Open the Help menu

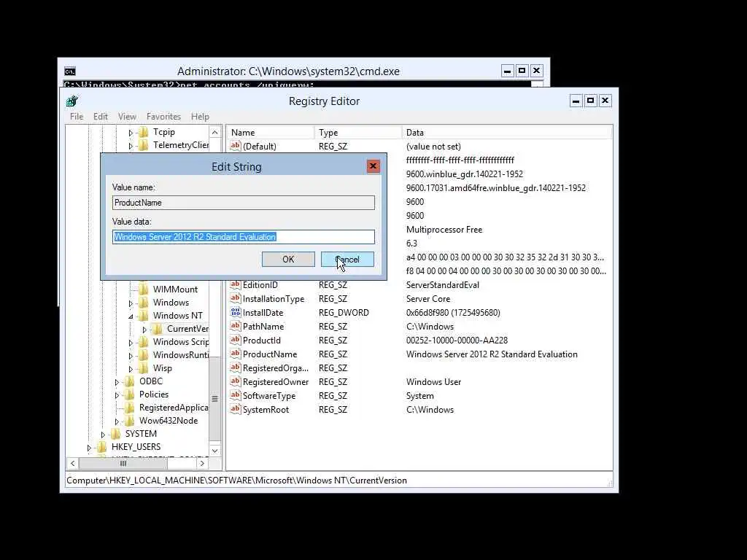pyautogui.click(x=200, y=116)
